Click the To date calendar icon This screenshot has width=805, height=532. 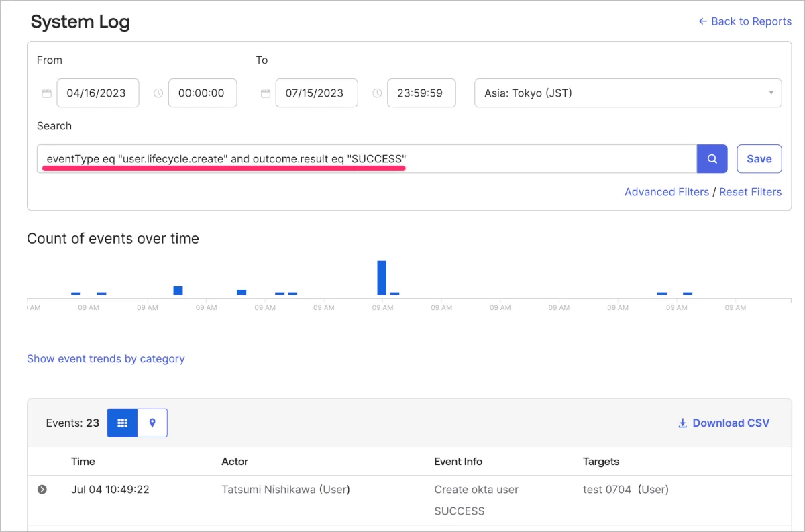266,93
